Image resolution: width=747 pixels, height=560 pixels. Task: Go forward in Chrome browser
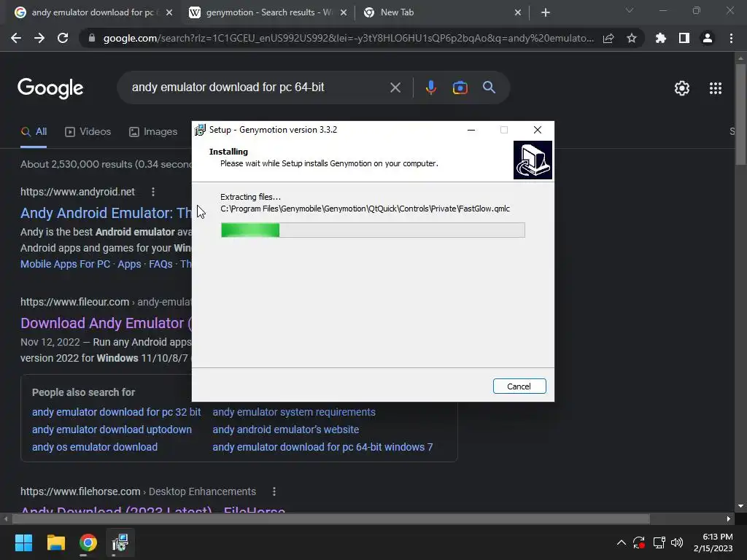39,38
